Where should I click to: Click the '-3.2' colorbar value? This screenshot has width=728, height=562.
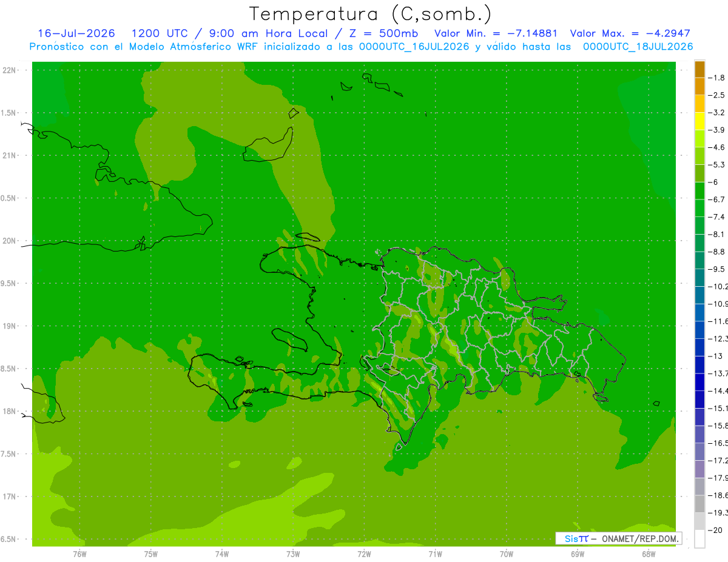click(716, 113)
